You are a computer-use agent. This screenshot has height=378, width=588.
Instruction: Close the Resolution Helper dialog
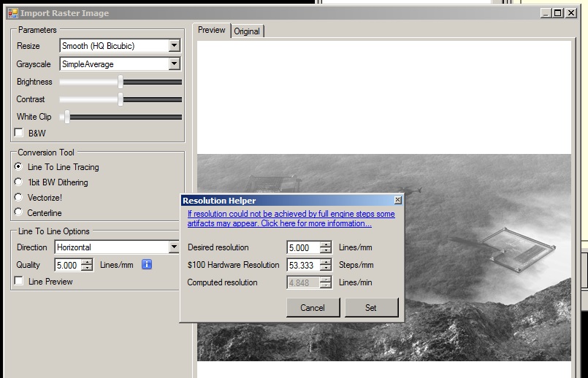click(x=398, y=200)
